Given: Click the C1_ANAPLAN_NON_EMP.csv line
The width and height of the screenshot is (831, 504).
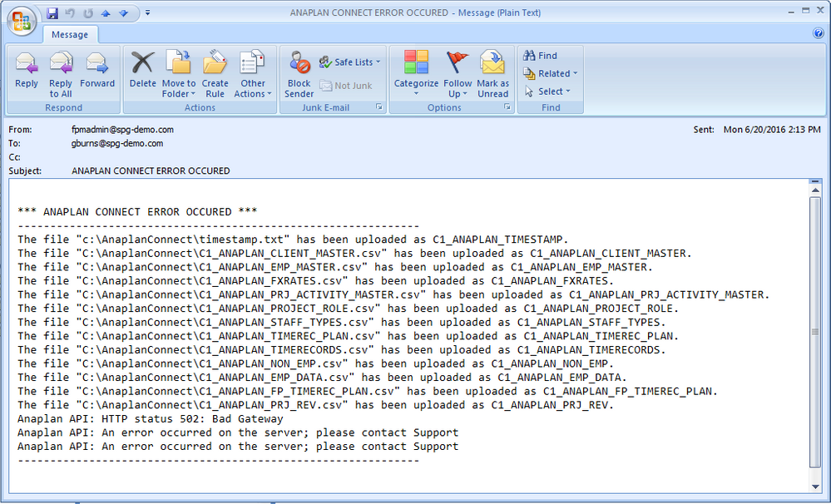Looking at the screenshot, I should coord(316,363).
